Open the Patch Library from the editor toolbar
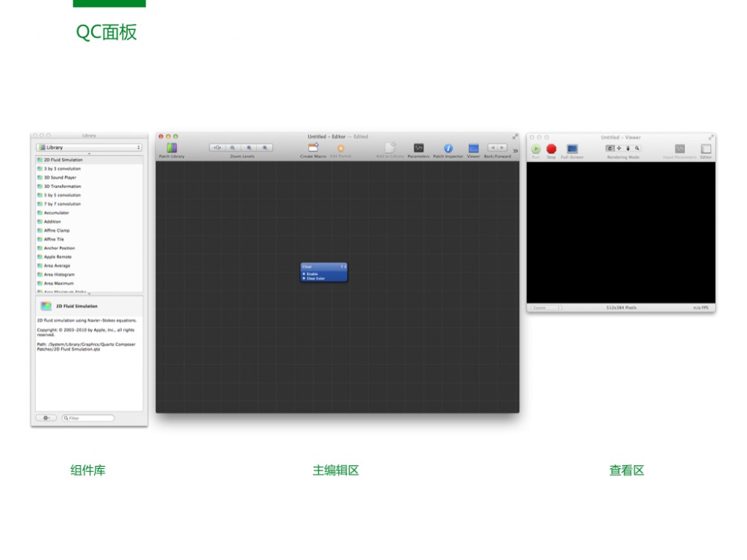This screenshot has height=560, width=747. coord(171,149)
